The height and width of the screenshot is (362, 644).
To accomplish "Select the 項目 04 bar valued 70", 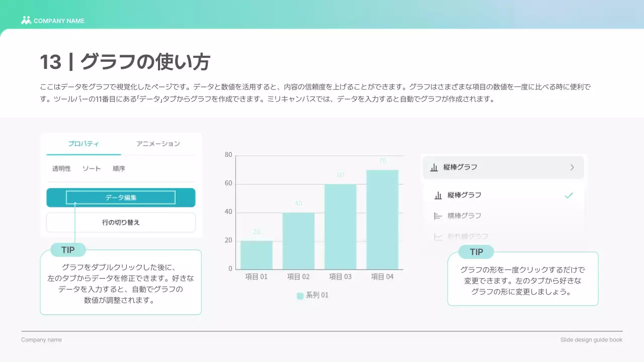I will click(382, 219).
